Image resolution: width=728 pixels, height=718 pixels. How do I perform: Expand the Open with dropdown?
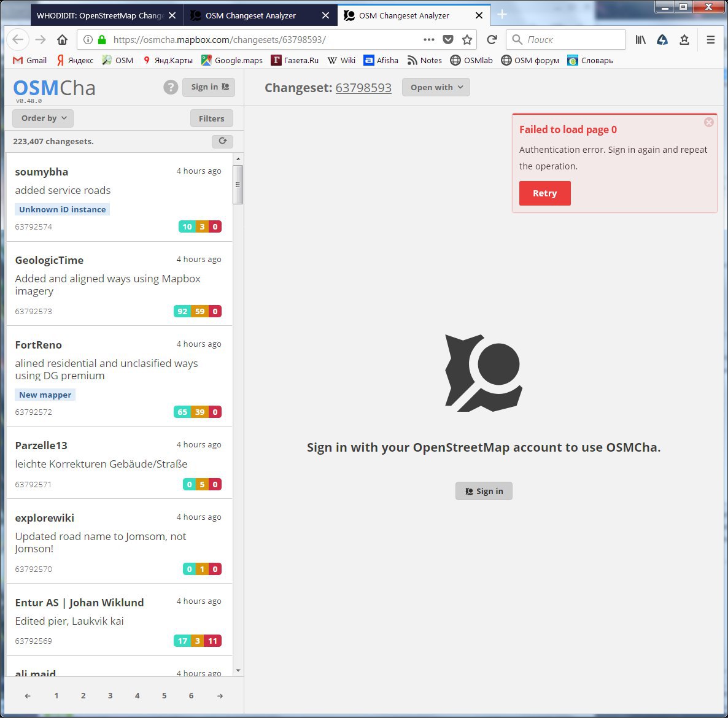pyautogui.click(x=436, y=87)
